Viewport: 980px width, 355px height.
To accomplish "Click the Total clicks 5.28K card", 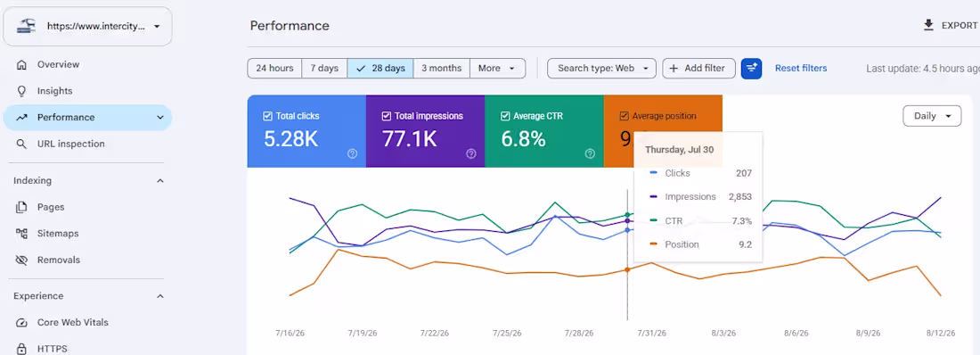I will click(306, 131).
